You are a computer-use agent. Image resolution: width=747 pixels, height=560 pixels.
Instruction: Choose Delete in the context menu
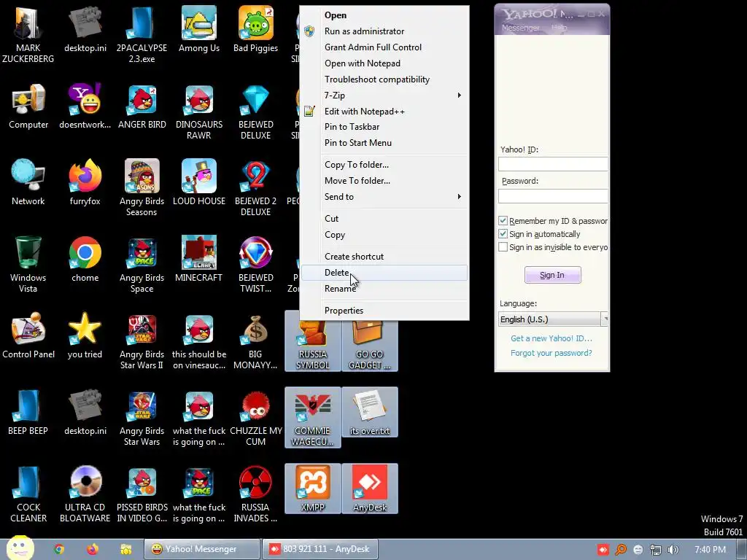[384, 273]
